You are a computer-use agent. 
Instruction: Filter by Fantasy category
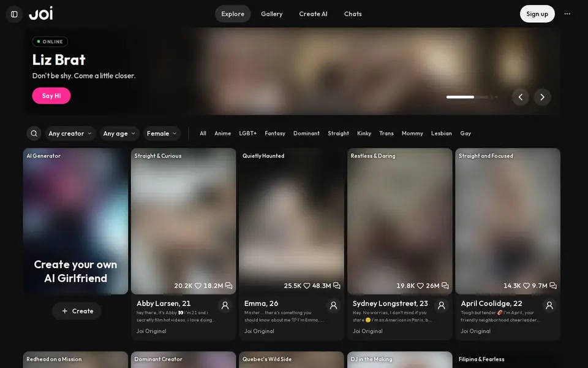tap(275, 133)
